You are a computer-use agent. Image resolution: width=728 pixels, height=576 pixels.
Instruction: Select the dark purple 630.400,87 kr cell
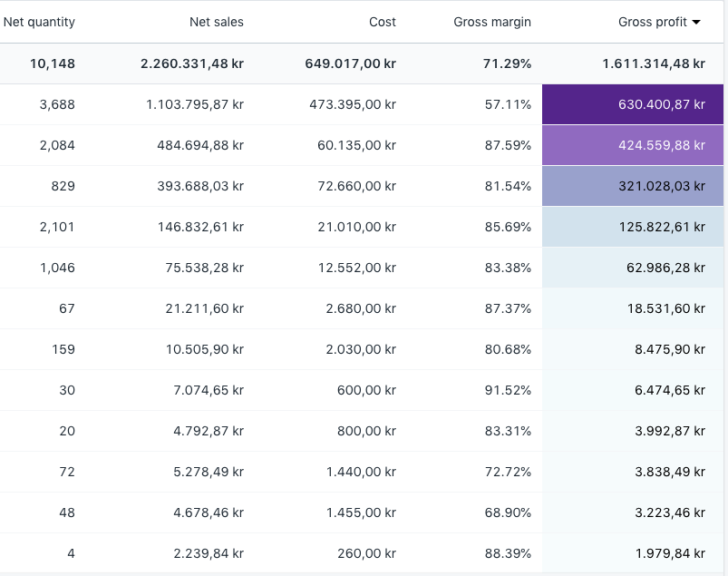pyautogui.click(x=661, y=104)
